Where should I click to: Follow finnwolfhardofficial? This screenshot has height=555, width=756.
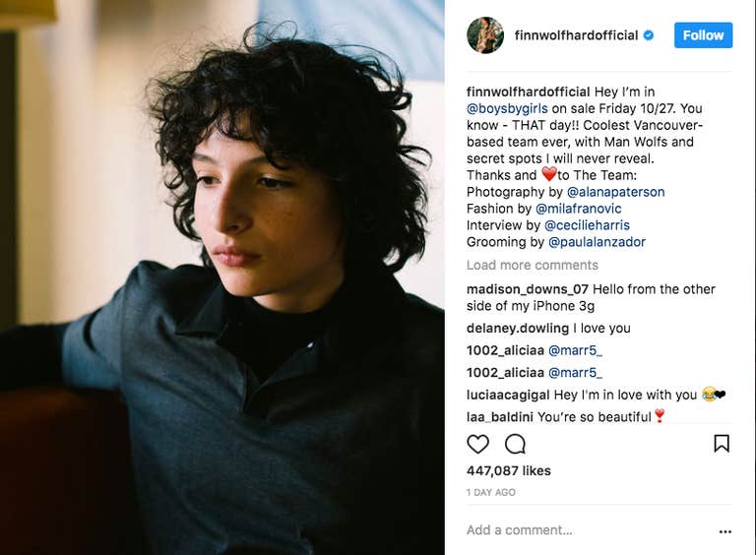point(703,35)
